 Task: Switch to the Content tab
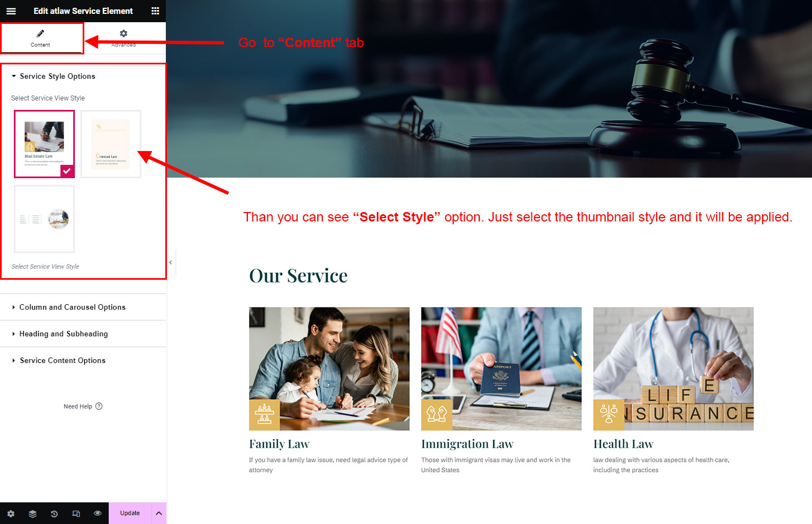40,38
